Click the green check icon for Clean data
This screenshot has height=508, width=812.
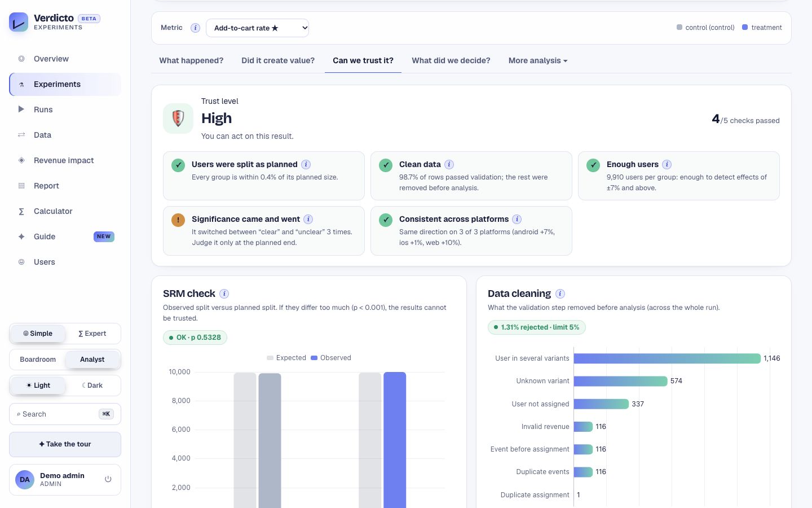(386, 165)
